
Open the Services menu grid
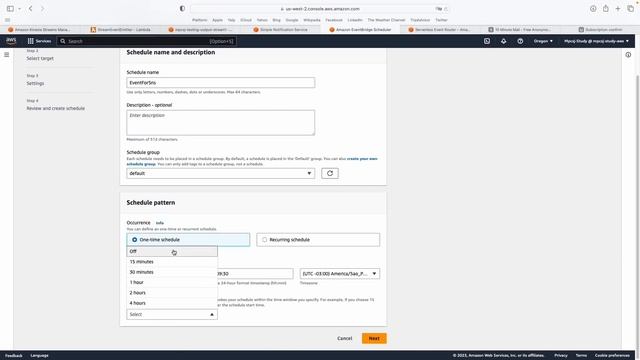click(39, 41)
